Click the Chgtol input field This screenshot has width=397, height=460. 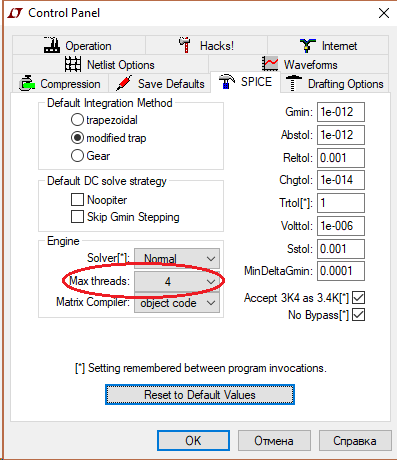[x=341, y=180]
